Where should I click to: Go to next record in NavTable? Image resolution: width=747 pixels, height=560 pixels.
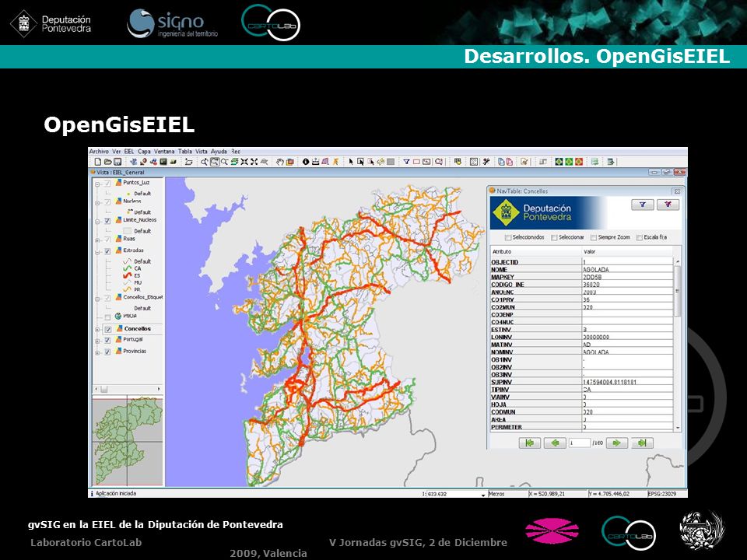[x=616, y=443]
